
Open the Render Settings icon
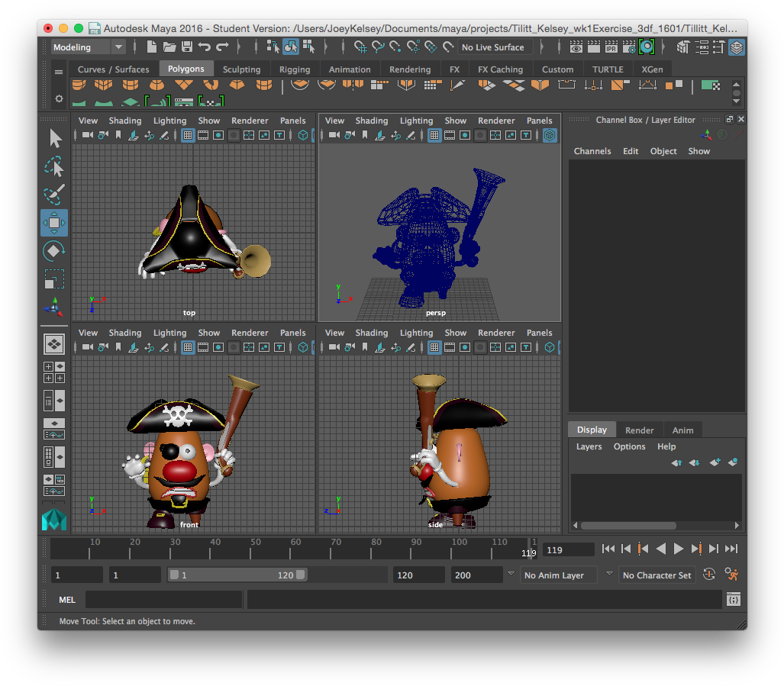point(630,47)
